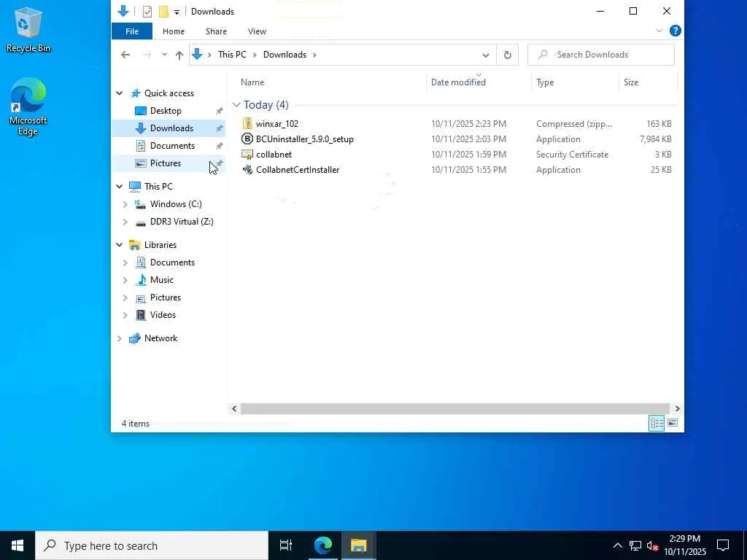The image size is (747, 560).
Task: Expand the Windows (C:) drive node
Action: point(125,204)
